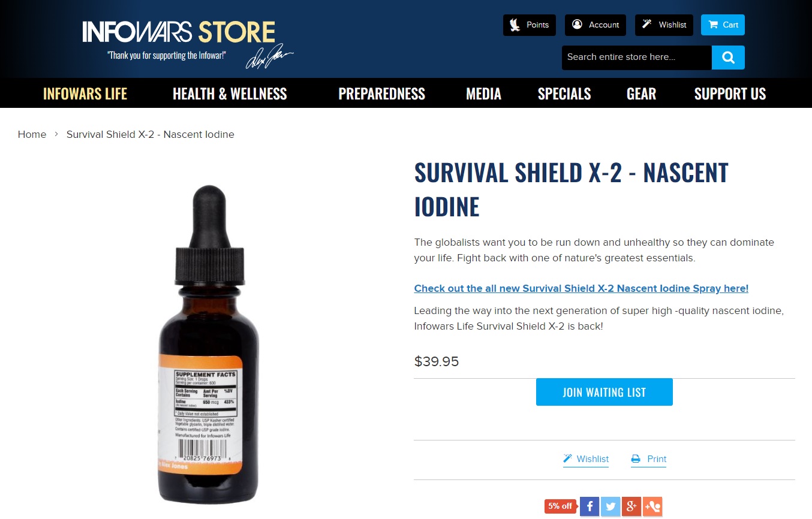
Task: Click the 5% off badge
Action: click(560, 506)
